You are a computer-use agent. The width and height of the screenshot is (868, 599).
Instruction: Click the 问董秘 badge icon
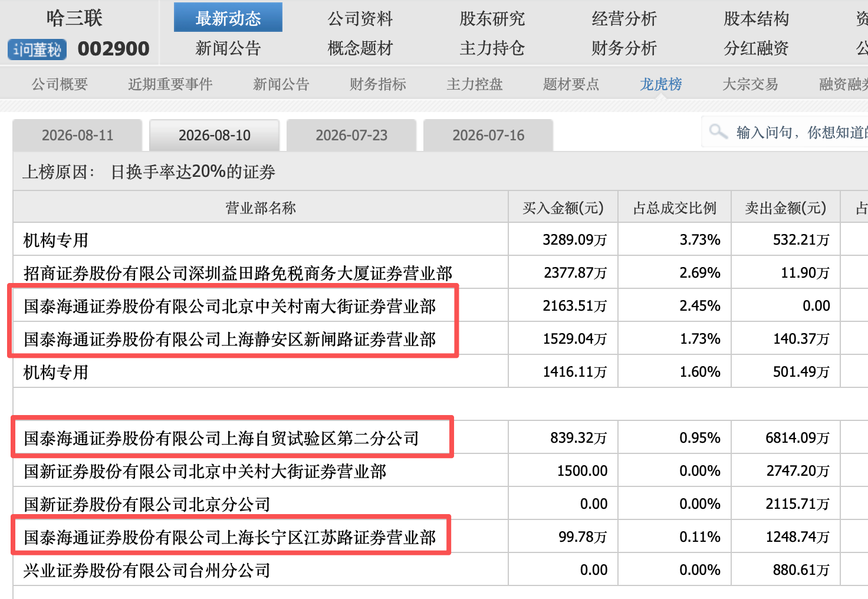tap(37, 49)
